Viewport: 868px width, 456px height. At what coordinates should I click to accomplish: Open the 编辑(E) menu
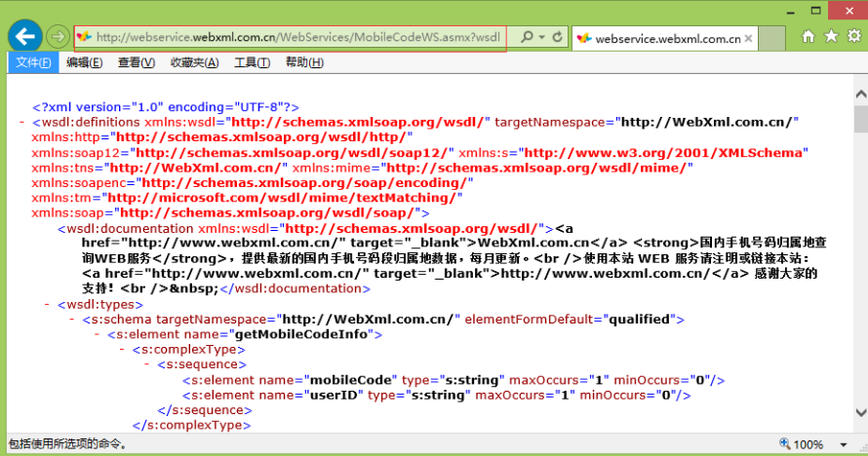pos(84,62)
